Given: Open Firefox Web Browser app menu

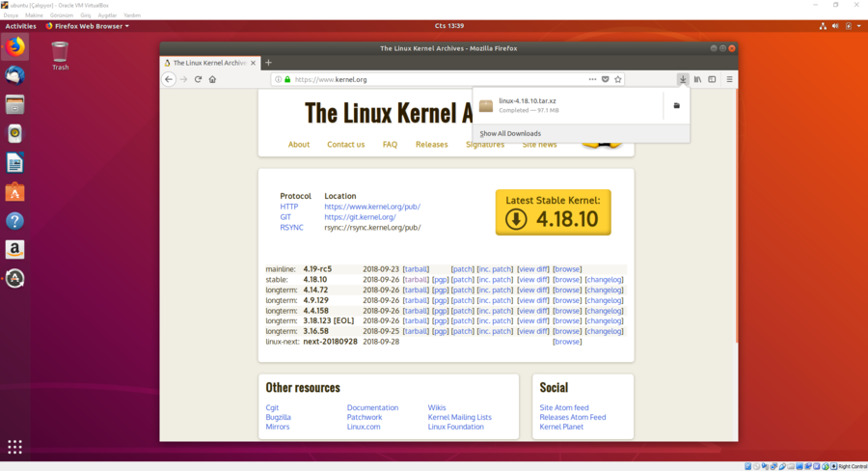Looking at the screenshot, I should tap(88, 26).
